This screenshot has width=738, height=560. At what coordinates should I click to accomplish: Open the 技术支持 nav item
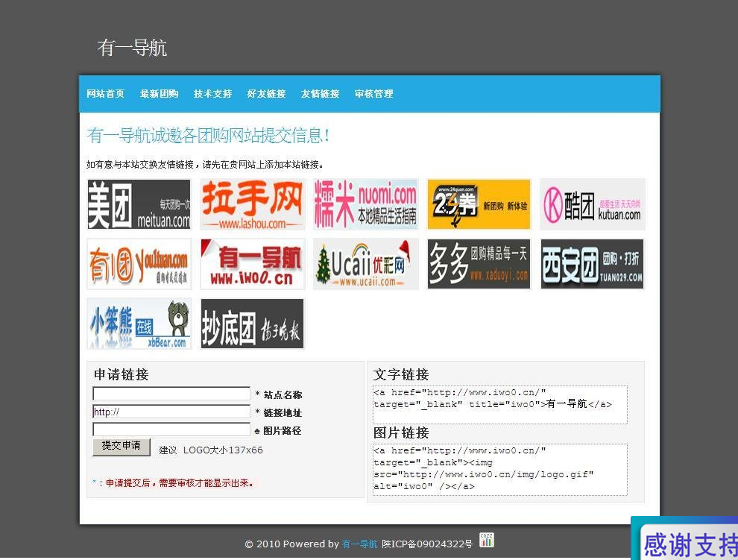click(x=212, y=94)
